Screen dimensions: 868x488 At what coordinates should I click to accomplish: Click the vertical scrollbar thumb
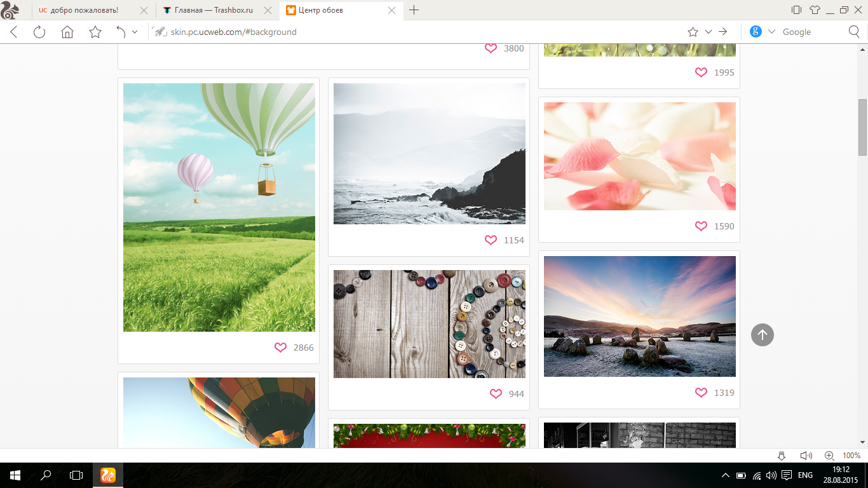pos(862,127)
